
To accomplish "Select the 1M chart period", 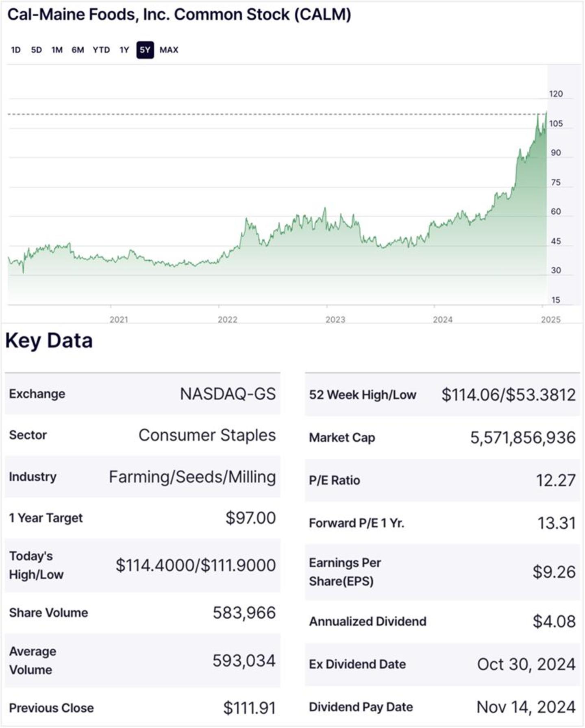I will (57, 50).
